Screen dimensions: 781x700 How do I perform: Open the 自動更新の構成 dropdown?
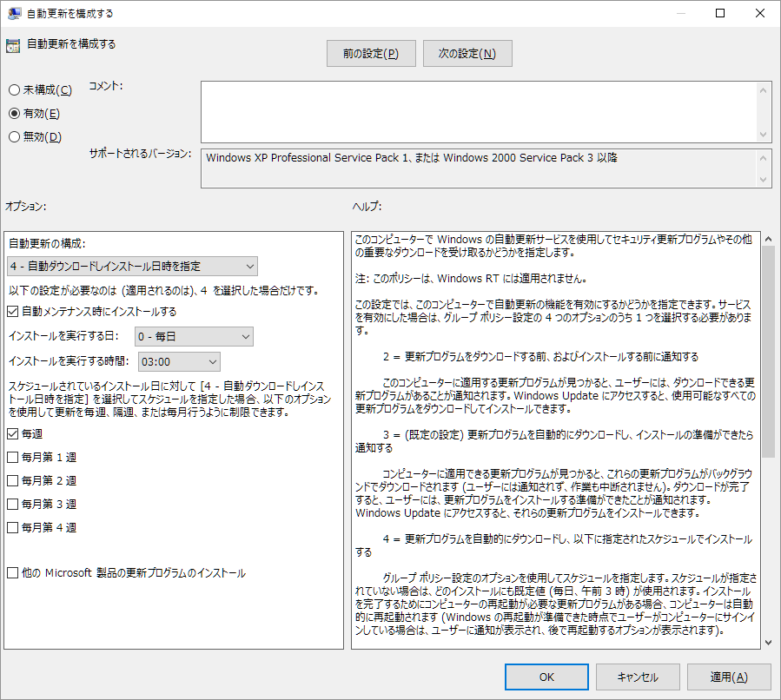click(133, 266)
